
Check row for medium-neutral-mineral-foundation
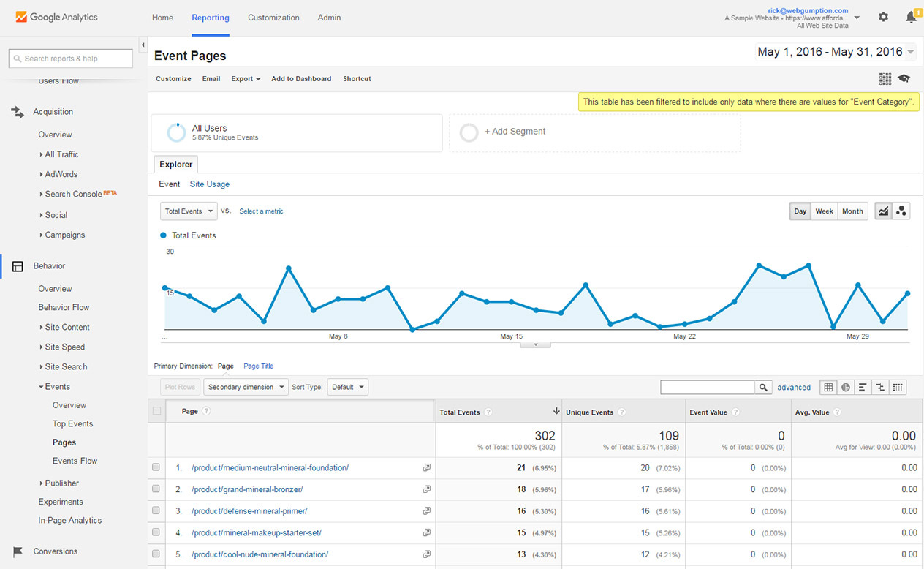pyautogui.click(x=156, y=467)
